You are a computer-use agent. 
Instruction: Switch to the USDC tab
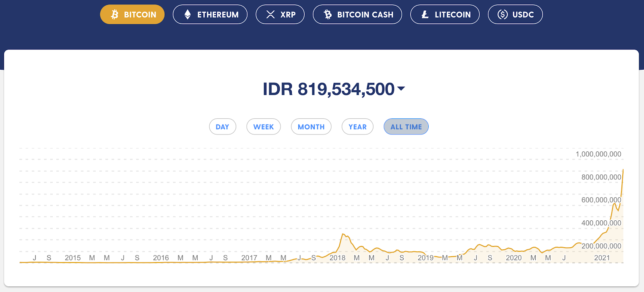click(515, 14)
